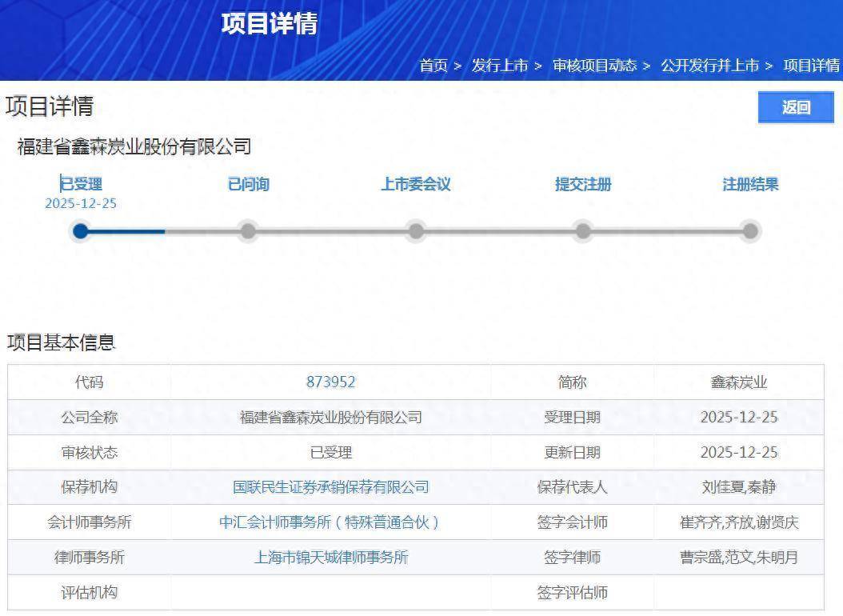Go to 发行上市 breadcrumb link

500,66
